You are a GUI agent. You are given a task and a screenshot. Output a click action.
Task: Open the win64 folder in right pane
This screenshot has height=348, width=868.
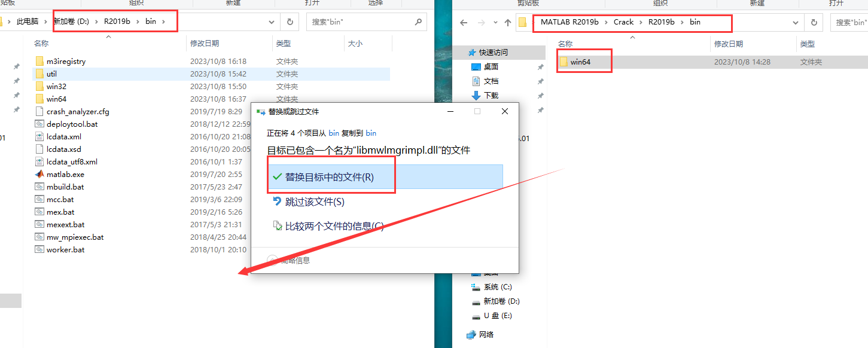coord(583,60)
